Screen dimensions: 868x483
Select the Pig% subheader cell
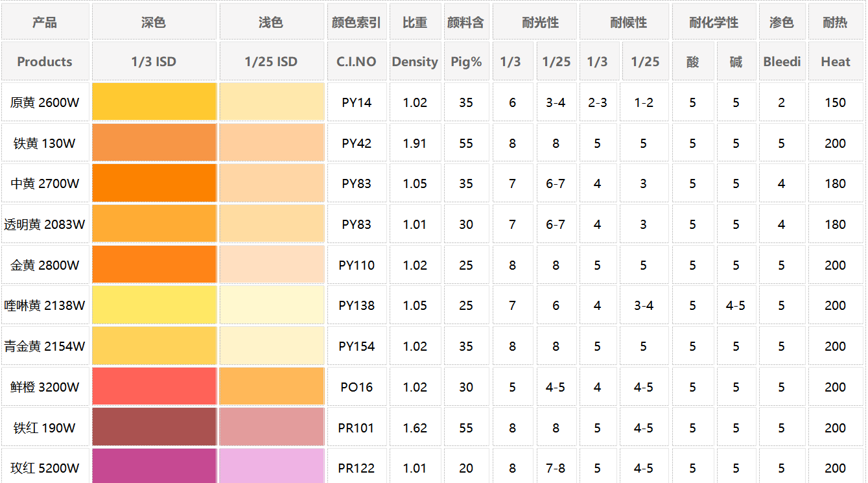click(467, 61)
